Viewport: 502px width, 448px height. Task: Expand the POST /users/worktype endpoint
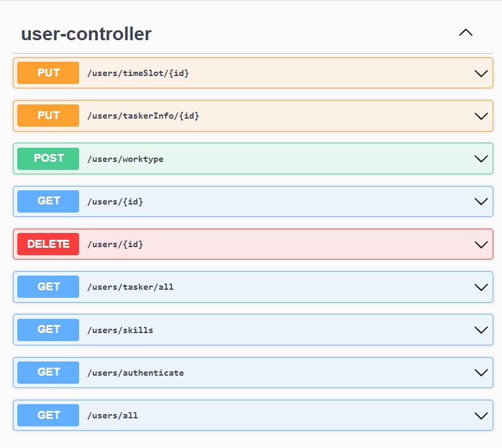click(481, 158)
